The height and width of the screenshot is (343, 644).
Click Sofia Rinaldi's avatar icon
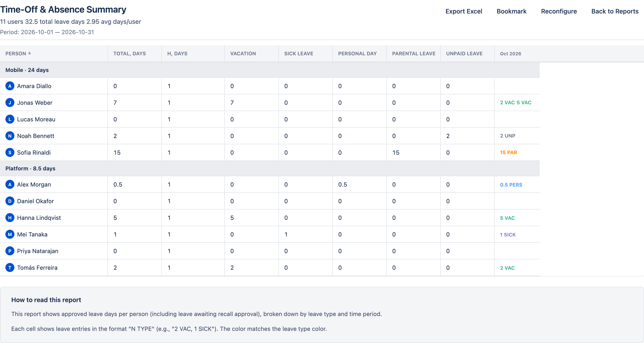point(10,152)
